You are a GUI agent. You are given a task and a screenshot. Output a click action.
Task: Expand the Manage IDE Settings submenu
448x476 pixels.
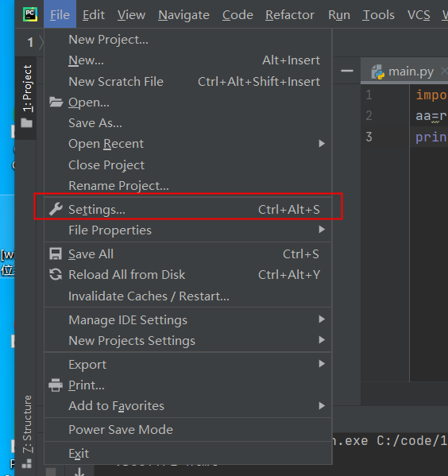click(x=188, y=319)
